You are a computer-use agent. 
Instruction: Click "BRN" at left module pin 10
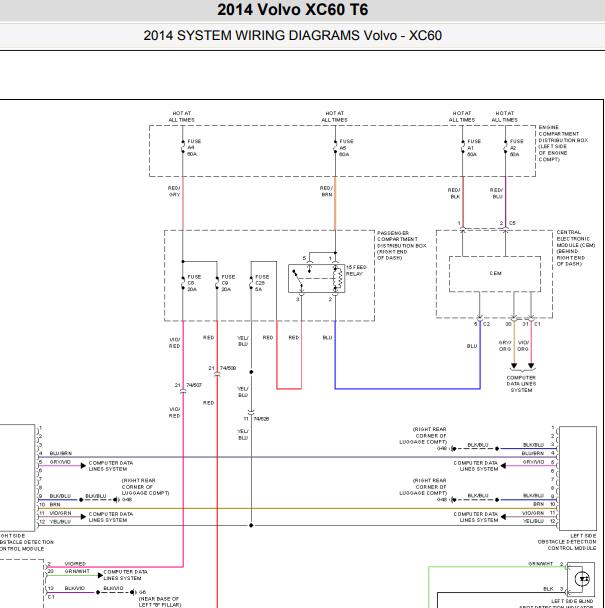click(55, 504)
